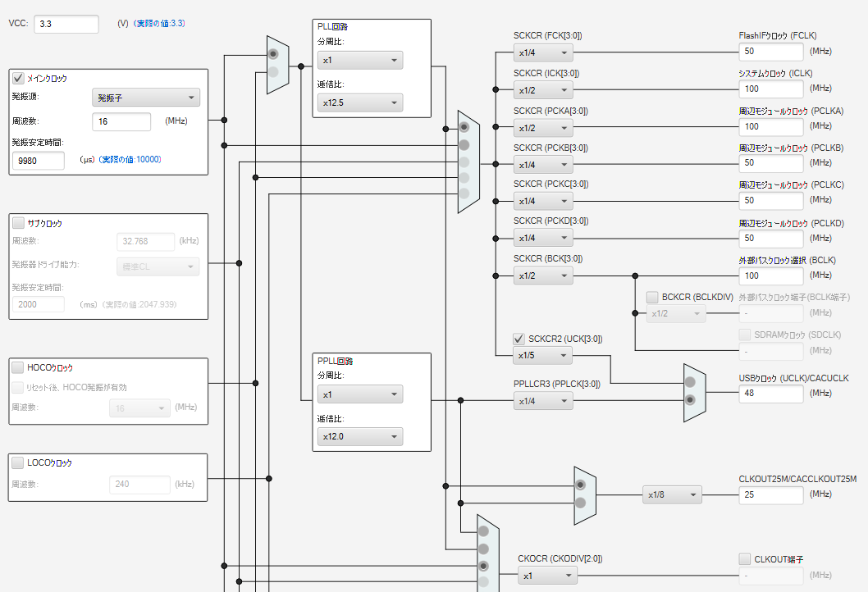Select PLL input on CLKOUT25M multiplexer

[x=580, y=485]
